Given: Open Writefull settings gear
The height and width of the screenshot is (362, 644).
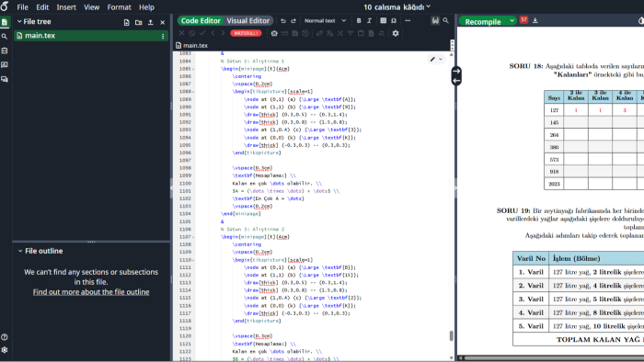Looking at the screenshot, I should pyautogui.click(x=396, y=33).
